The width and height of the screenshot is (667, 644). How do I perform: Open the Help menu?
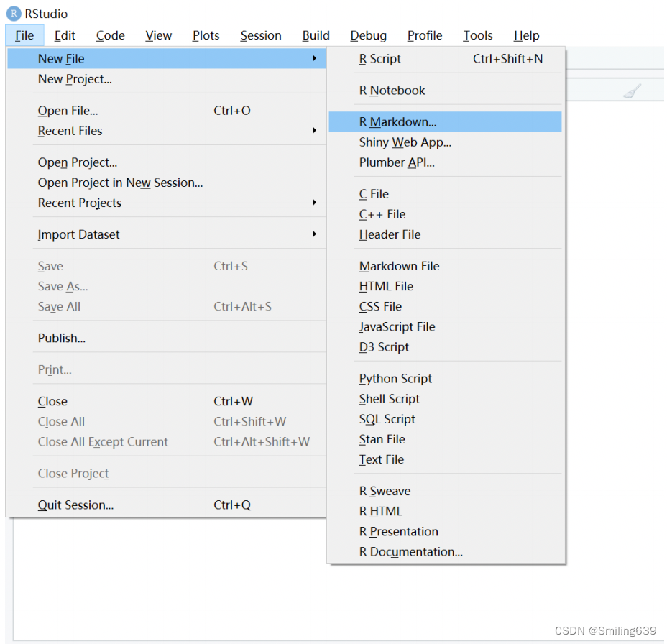526,35
